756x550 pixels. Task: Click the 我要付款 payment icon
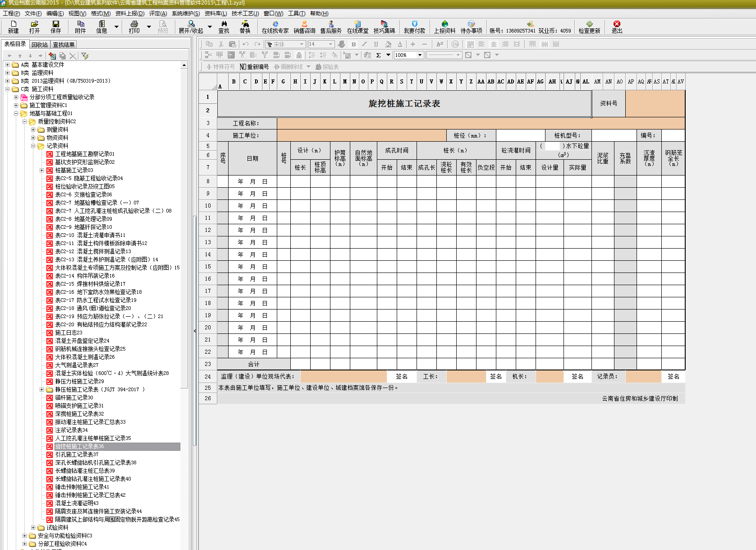(x=414, y=27)
